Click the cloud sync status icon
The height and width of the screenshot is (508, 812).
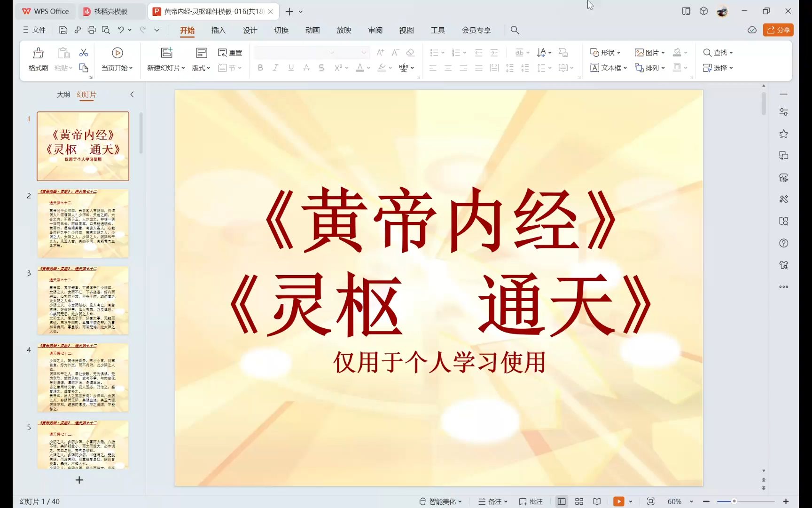coord(752,30)
